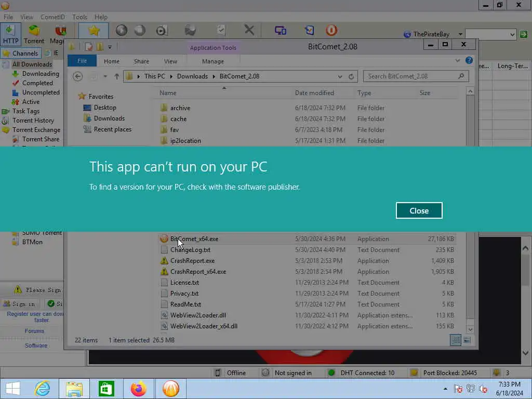The height and width of the screenshot is (399, 532).
Task: Open the ThePirateBay search engine dropdown
Action: [x=460, y=34]
